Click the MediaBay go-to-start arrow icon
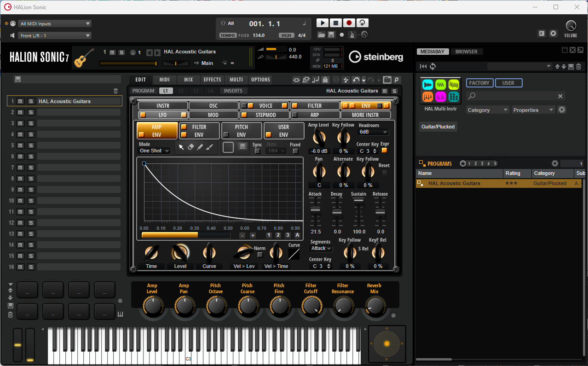The height and width of the screenshot is (366, 588). point(423,66)
